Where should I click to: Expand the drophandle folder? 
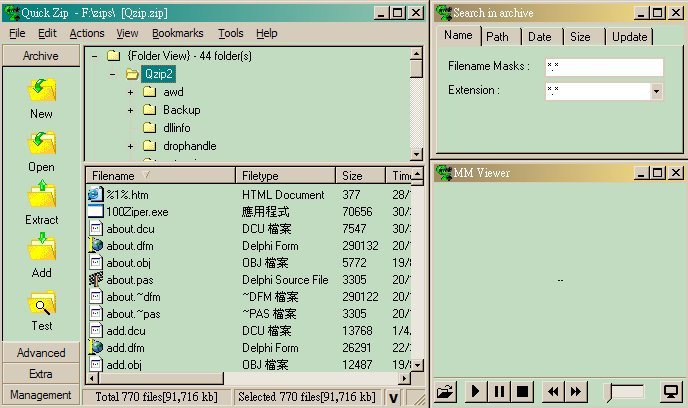tap(130, 146)
